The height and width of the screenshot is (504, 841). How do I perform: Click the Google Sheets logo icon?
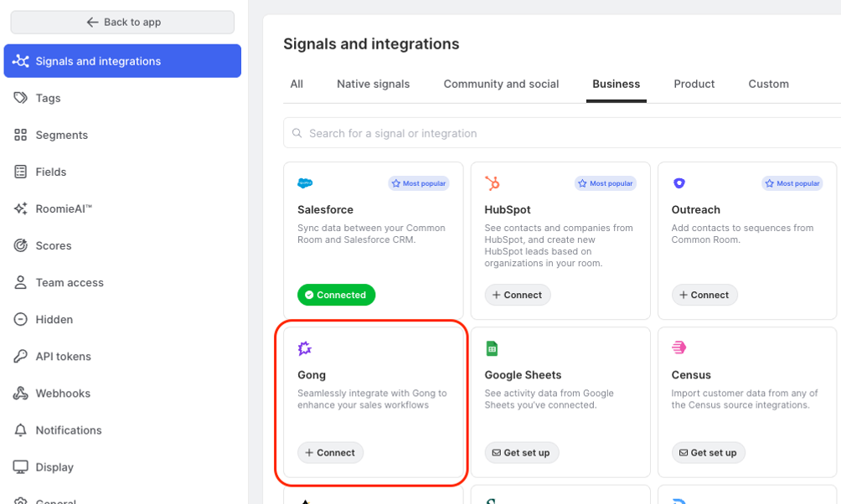pos(492,348)
